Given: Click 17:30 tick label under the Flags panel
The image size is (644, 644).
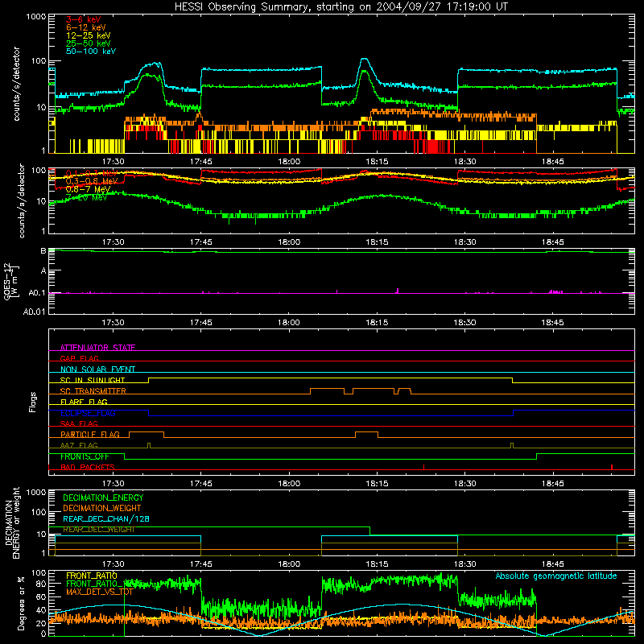Looking at the screenshot, I should pos(113,484).
